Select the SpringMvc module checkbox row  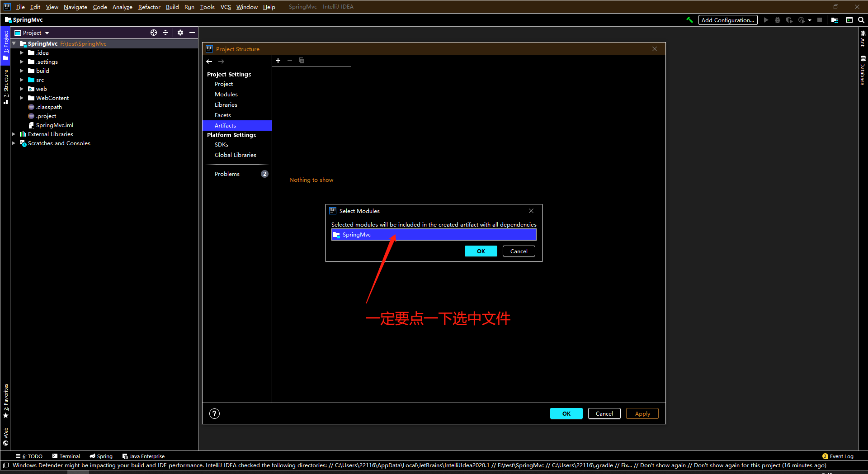tap(433, 234)
